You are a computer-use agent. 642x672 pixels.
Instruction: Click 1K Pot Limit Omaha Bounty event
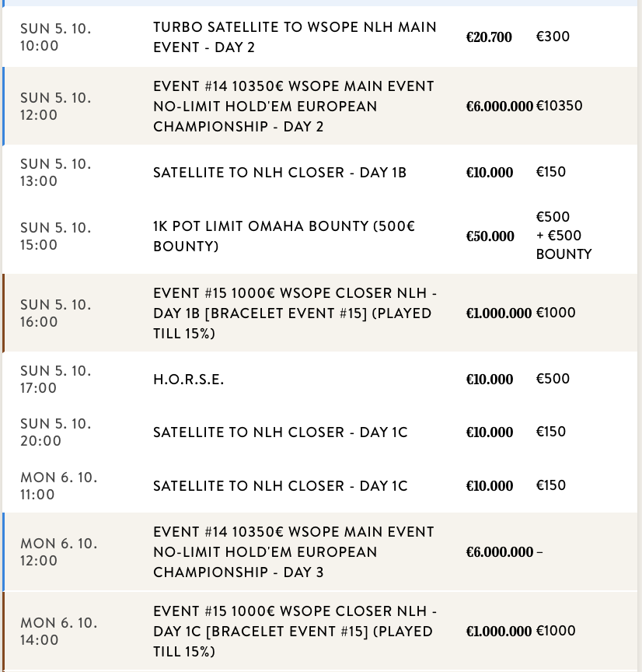point(284,236)
